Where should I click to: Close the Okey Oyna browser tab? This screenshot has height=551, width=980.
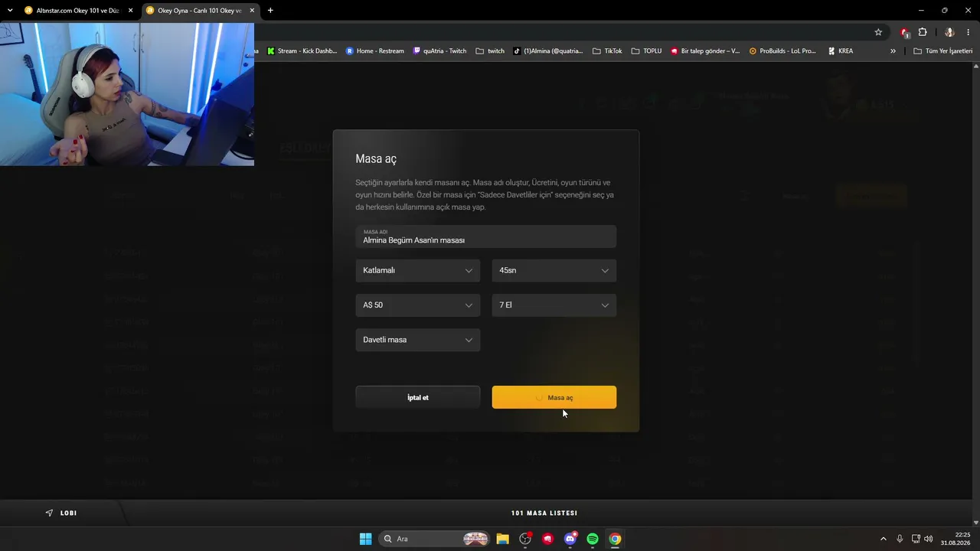(x=252, y=11)
